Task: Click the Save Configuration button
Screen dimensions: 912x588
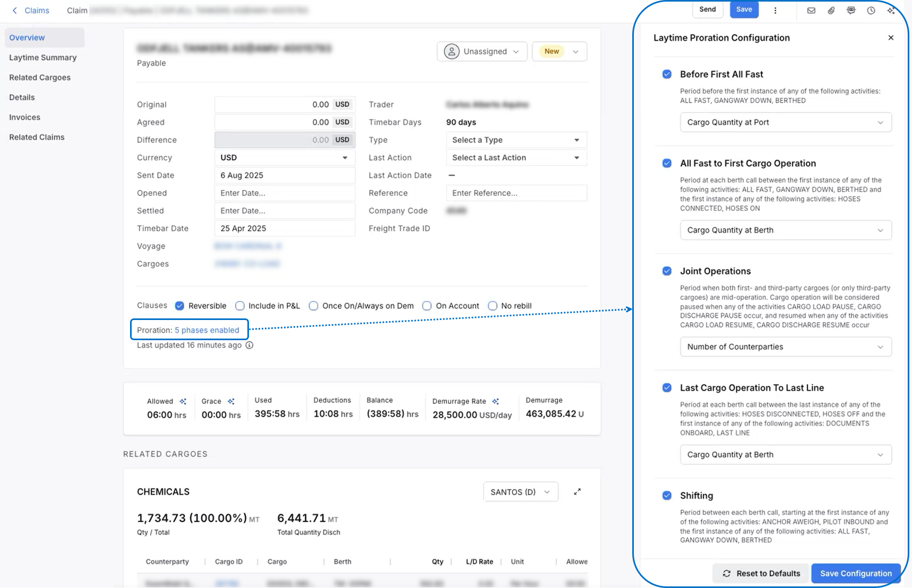Action: (x=856, y=573)
